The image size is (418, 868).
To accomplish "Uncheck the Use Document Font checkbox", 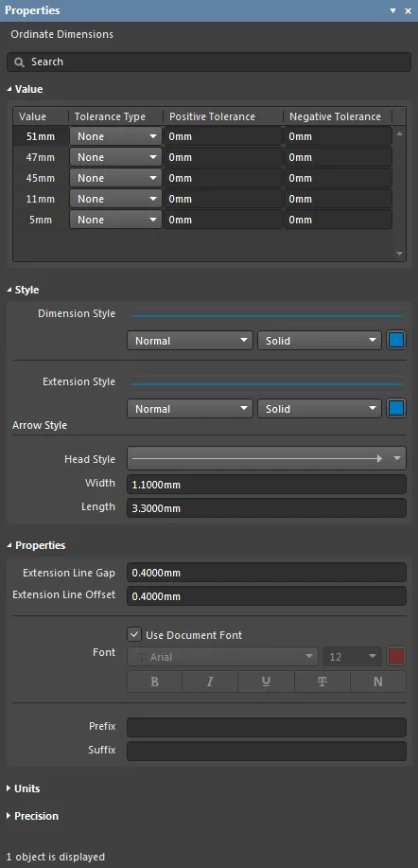I will (x=133, y=634).
